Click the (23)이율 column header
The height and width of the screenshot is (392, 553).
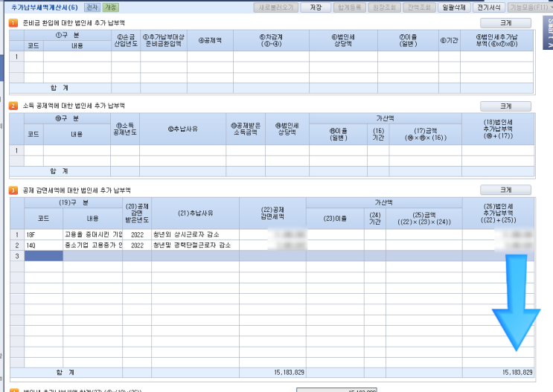pos(335,219)
